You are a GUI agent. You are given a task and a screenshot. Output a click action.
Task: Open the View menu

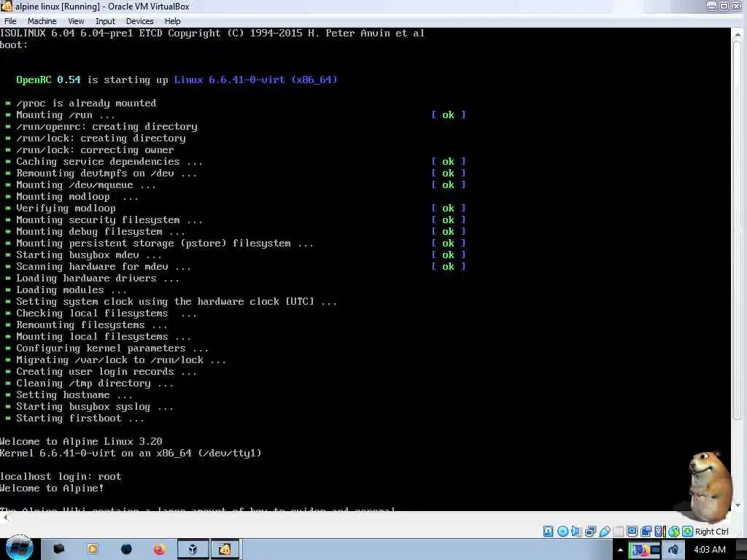click(76, 21)
